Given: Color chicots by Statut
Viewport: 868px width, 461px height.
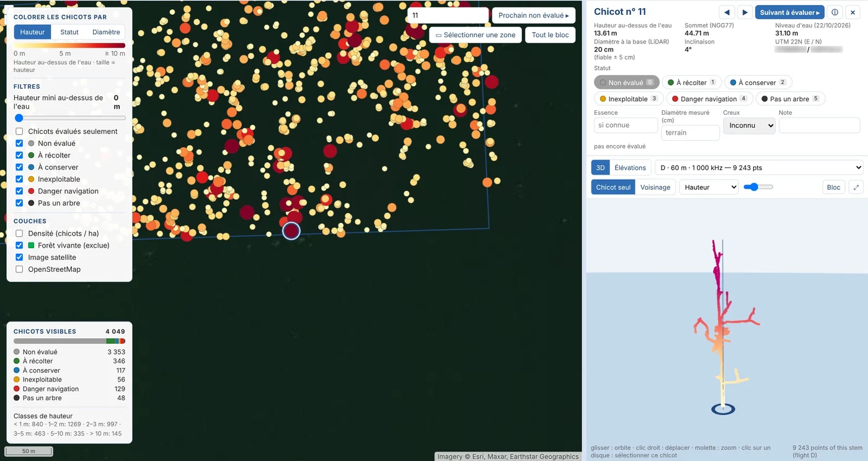Looking at the screenshot, I should 69,32.
